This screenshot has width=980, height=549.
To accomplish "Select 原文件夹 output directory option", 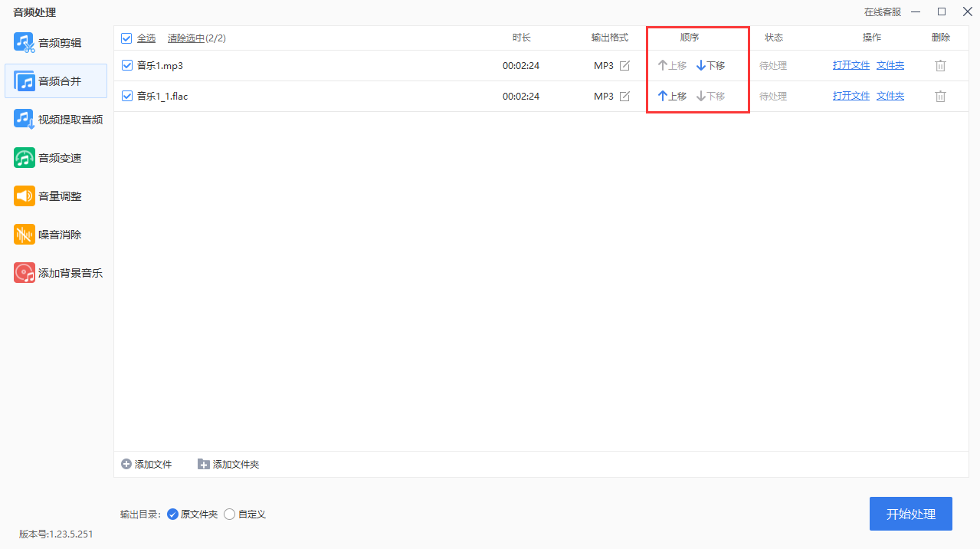I will click(192, 514).
